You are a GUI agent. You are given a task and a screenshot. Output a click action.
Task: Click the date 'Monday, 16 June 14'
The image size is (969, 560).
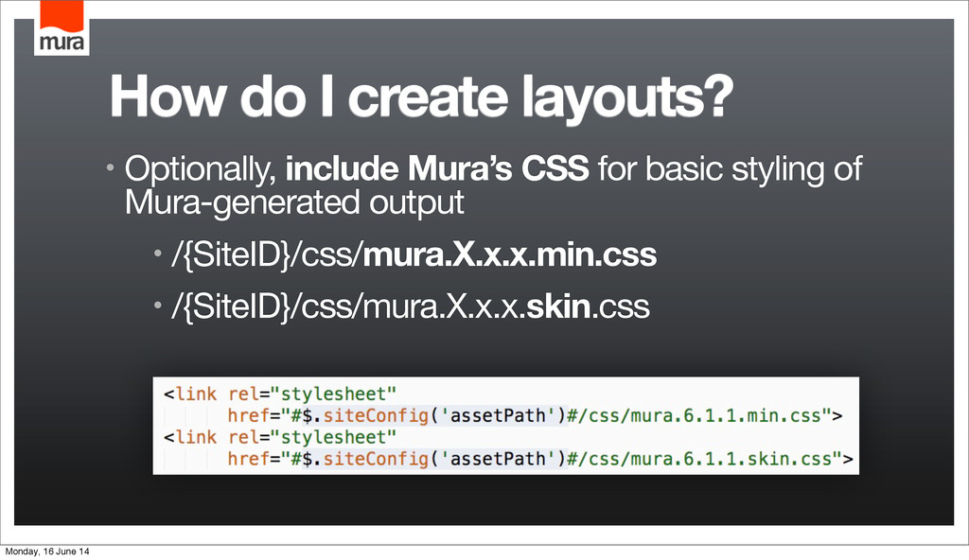[47, 551]
